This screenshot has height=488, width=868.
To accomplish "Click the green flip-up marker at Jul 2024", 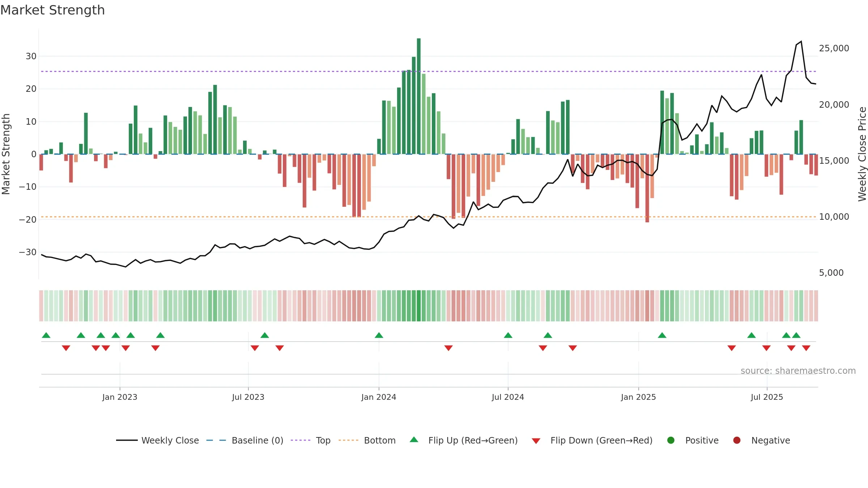I will 508,335.
